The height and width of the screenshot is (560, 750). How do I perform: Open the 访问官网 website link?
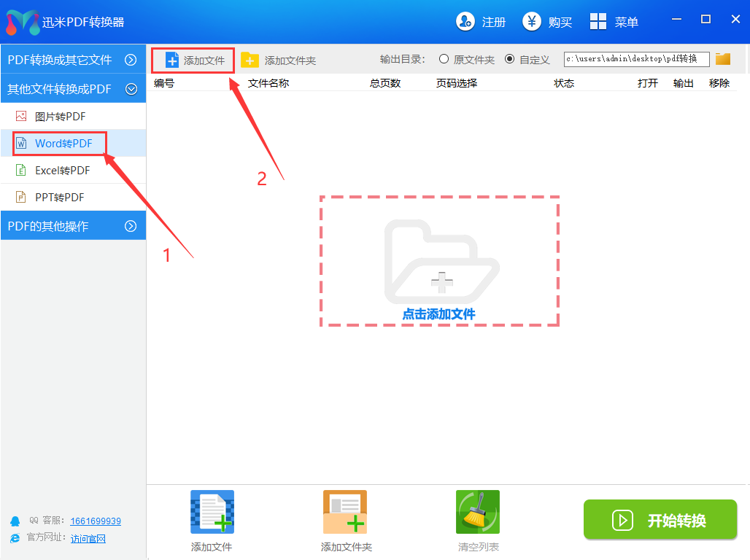(88, 539)
